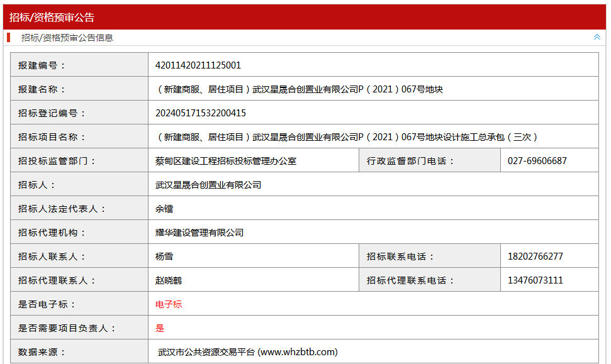Click 蔡甸区建设工程招标投标管理办公室 text
The image size is (611, 364).
226,161
